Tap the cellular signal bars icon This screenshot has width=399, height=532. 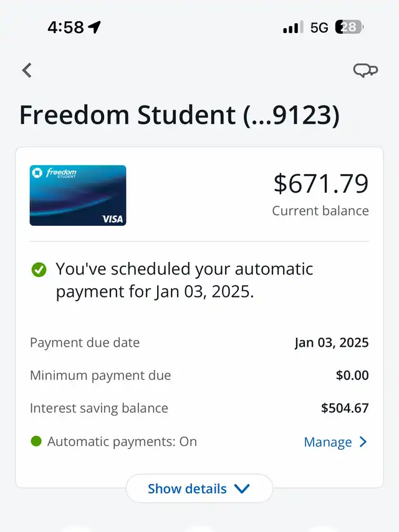[291, 27]
